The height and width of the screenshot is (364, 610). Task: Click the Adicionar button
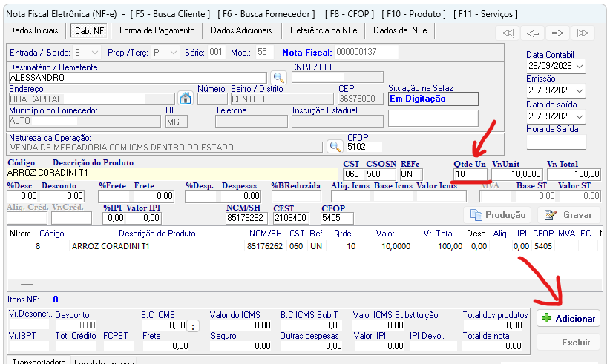pos(568,319)
